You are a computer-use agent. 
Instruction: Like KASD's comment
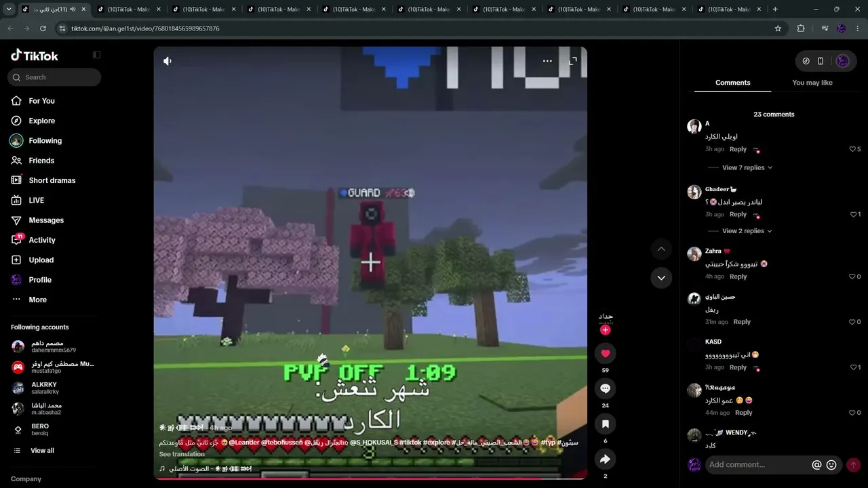(854, 367)
